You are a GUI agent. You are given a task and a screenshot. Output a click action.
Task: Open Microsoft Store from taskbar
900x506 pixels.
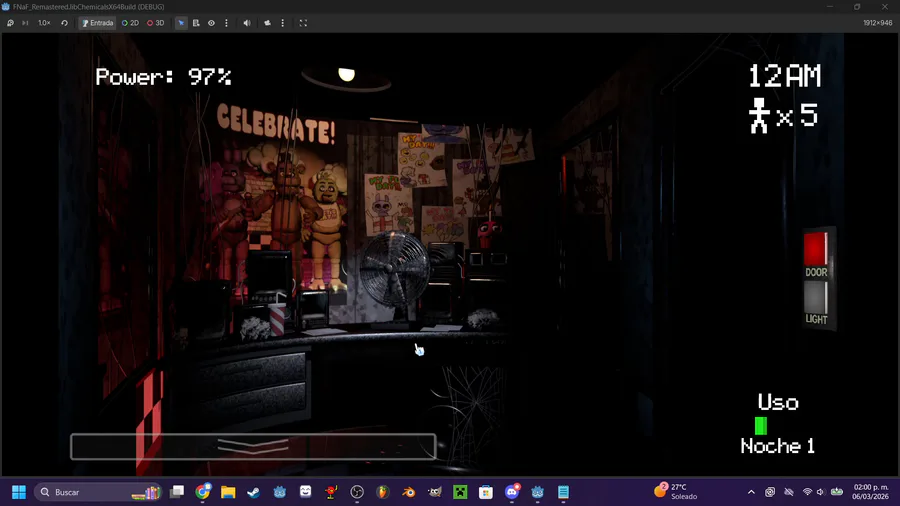click(x=486, y=492)
